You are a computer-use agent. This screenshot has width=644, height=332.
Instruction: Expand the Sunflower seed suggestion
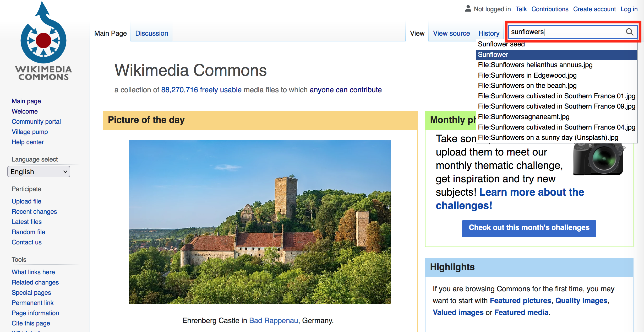(x=501, y=44)
